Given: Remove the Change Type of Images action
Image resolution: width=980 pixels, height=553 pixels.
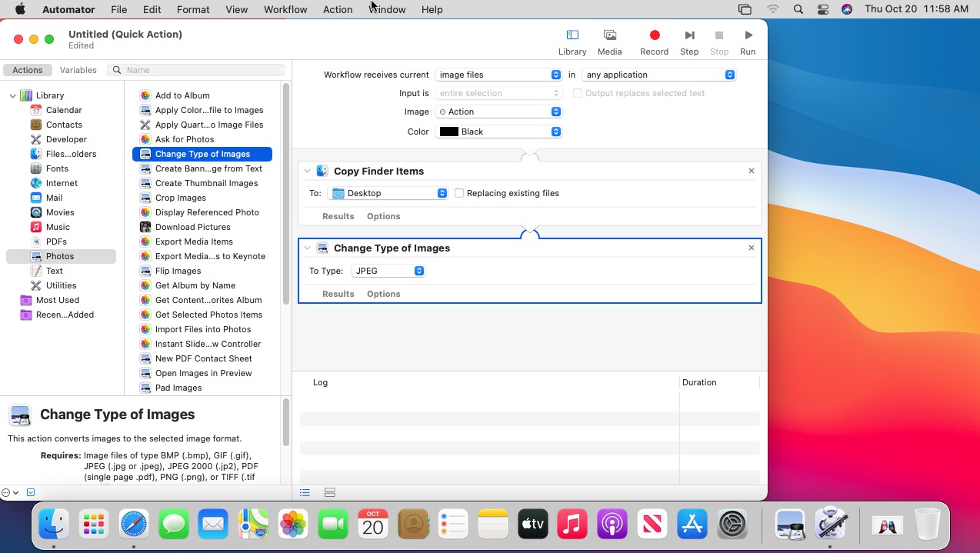Looking at the screenshot, I should (752, 248).
